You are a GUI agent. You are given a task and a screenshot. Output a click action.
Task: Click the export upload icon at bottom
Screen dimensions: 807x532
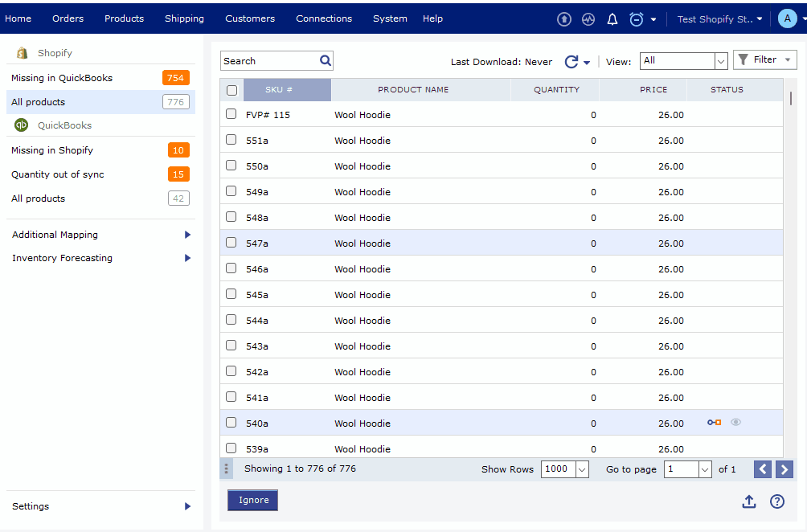click(x=749, y=501)
